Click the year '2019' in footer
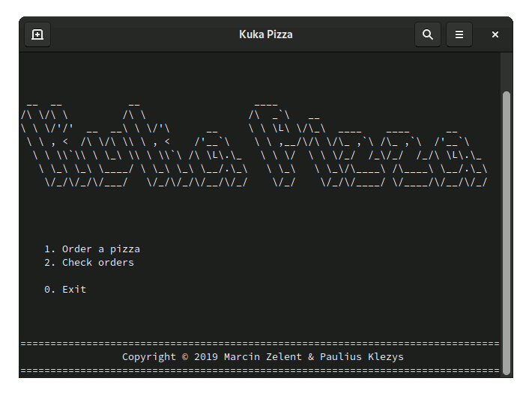The width and height of the screenshot is (532, 399). (206, 356)
